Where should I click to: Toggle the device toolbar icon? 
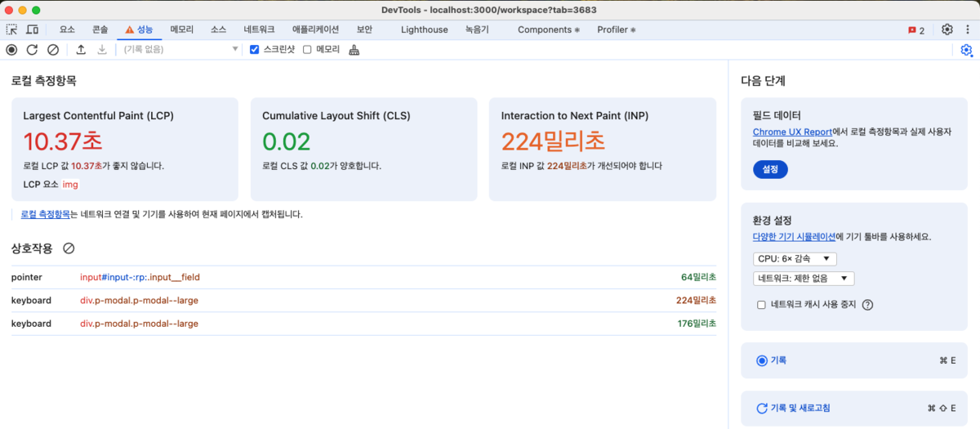tap(32, 29)
